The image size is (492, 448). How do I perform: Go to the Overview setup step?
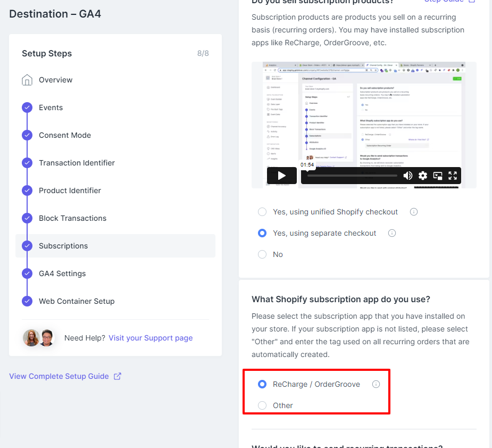pyautogui.click(x=55, y=80)
